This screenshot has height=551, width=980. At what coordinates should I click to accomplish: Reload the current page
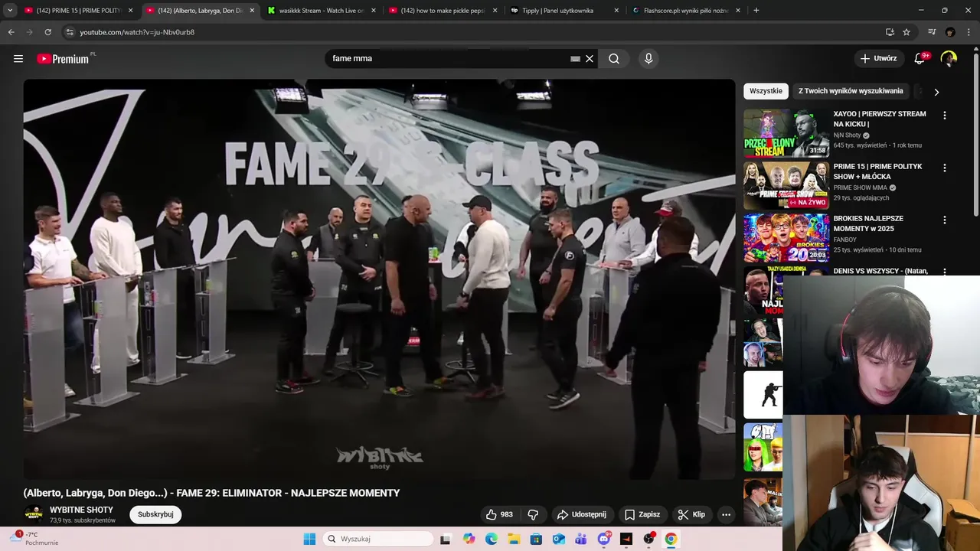tap(47, 32)
